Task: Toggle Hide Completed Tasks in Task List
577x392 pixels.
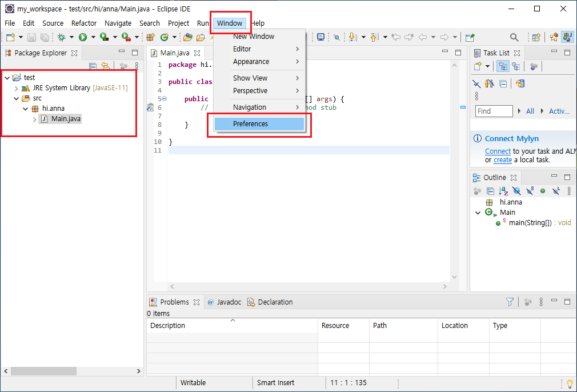Action: [477, 84]
